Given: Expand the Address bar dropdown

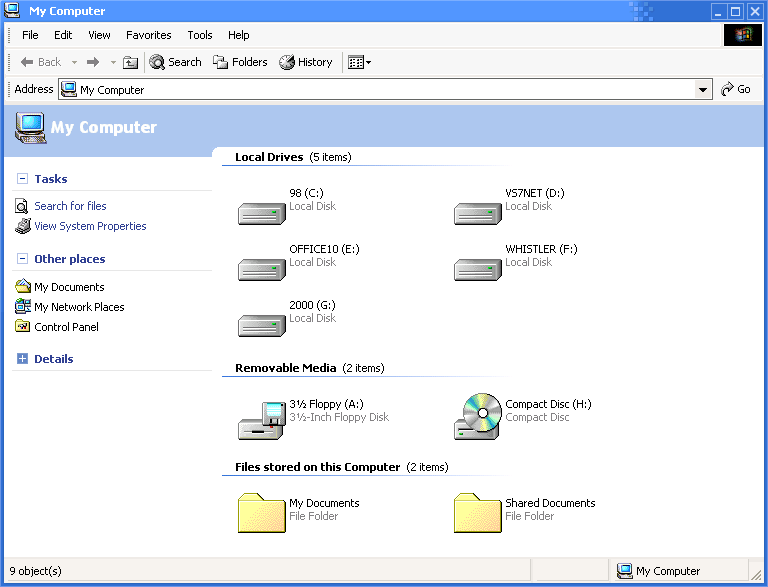Looking at the screenshot, I should point(703,90).
